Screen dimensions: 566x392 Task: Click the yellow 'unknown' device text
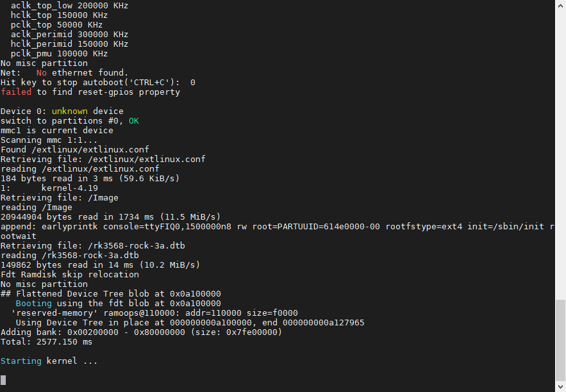click(69, 111)
